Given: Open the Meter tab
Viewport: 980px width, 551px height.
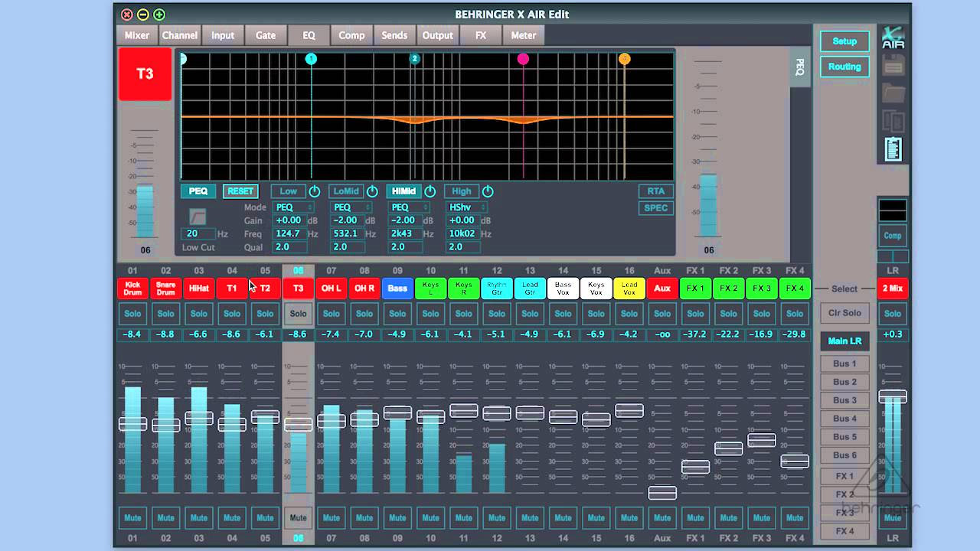Looking at the screenshot, I should (523, 35).
